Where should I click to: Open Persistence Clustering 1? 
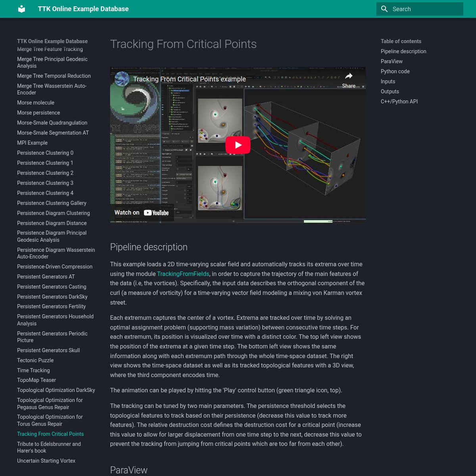point(45,163)
